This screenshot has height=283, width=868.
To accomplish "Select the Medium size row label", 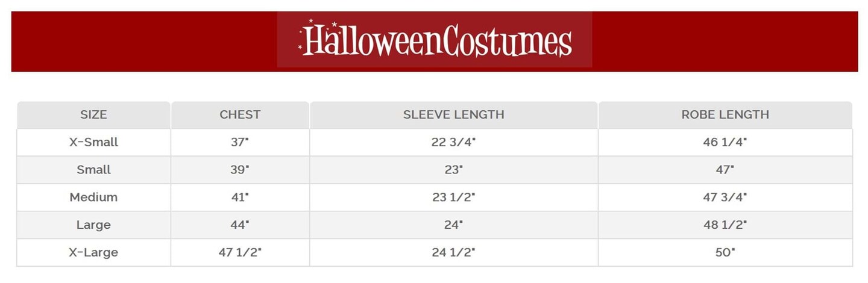I will click(93, 197).
